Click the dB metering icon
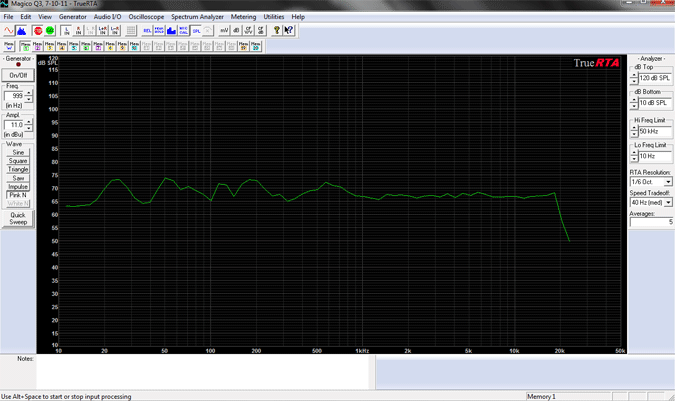 (236, 31)
